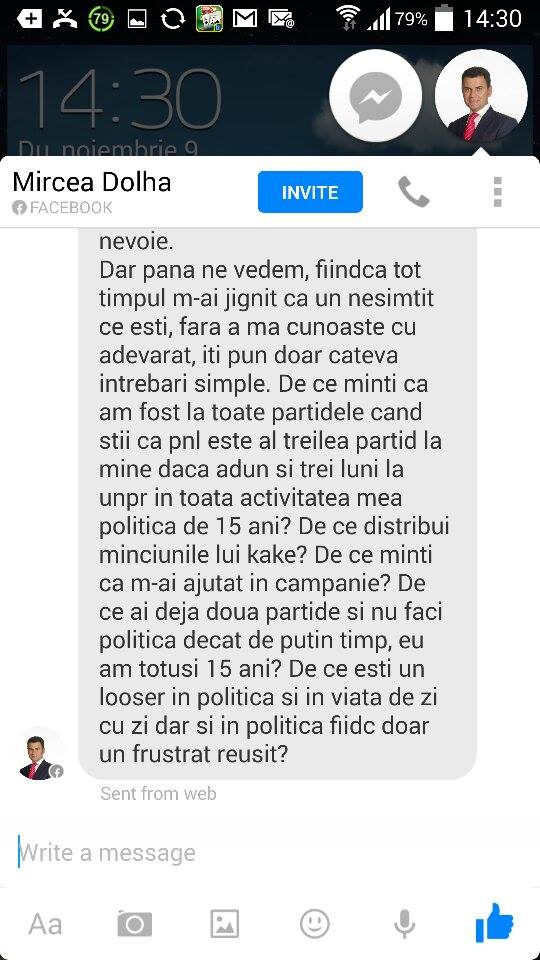The width and height of the screenshot is (540, 960).
Task: Tap the microphone voice message icon
Action: point(404,923)
